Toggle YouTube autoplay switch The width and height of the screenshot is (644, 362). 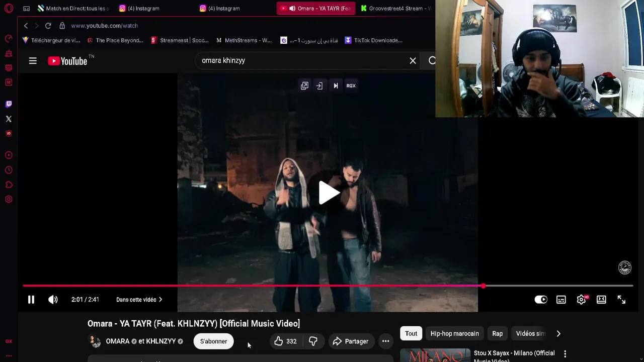pos(541,300)
